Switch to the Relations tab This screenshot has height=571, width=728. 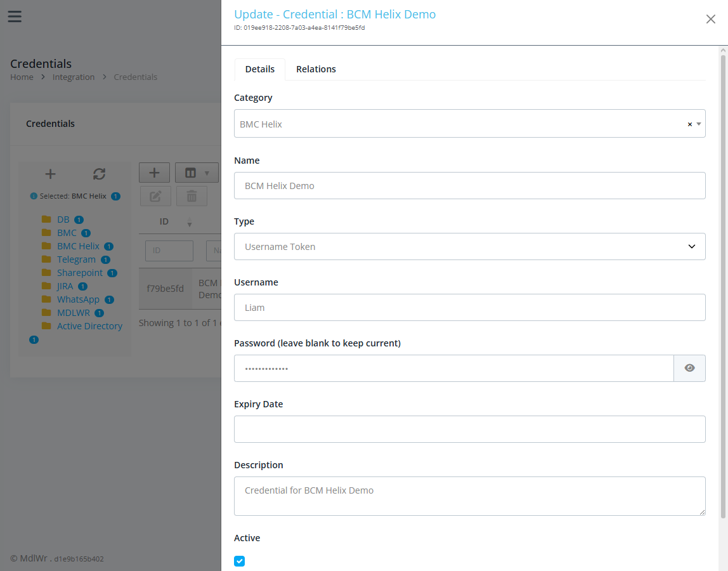pyautogui.click(x=316, y=69)
